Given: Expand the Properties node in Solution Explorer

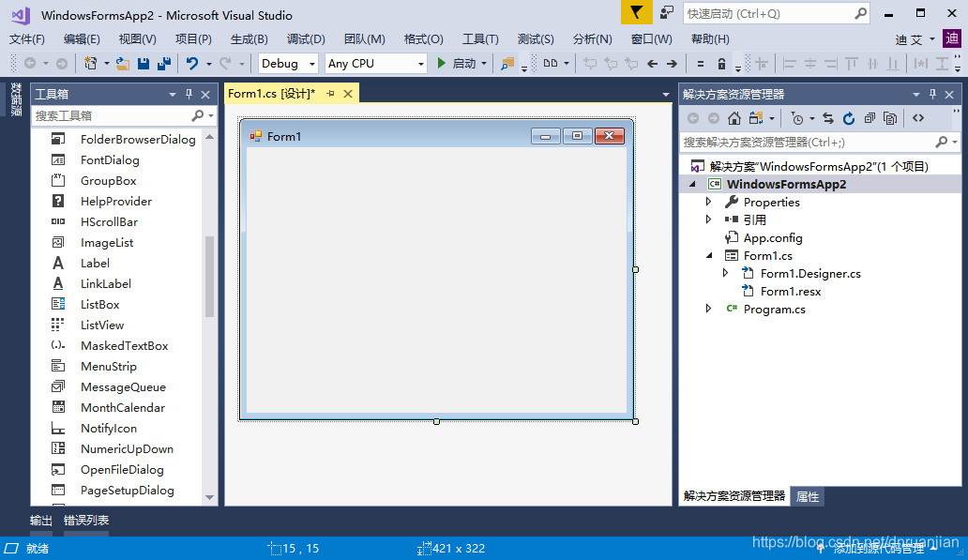Looking at the screenshot, I should 708,202.
